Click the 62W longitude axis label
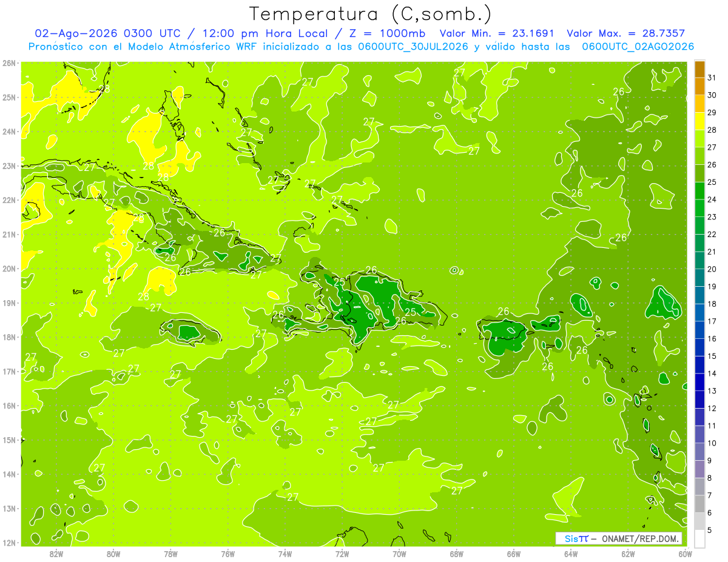The height and width of the screenshot is (562, 728). point(628,554)
